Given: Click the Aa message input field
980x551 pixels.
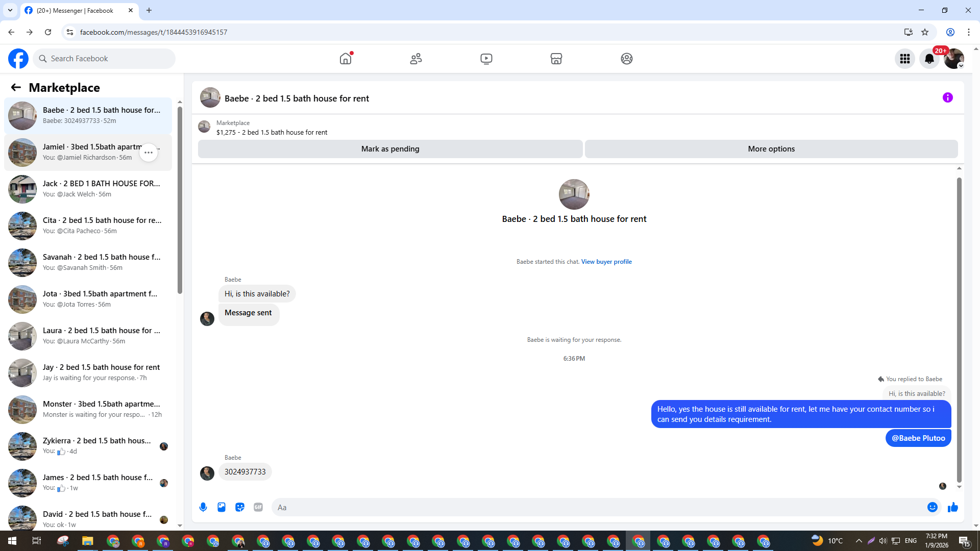Looking at the screenshot, I should click(x=597, y=507).
